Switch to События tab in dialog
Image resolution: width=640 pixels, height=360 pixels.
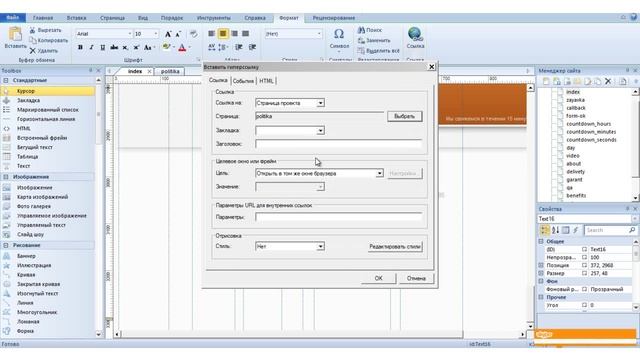point(243,81)
